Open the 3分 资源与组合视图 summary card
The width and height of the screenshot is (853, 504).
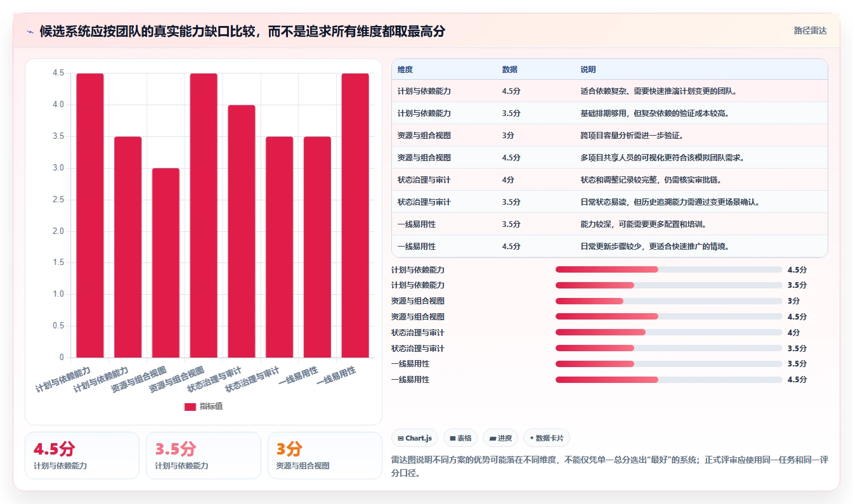point(325,455)
